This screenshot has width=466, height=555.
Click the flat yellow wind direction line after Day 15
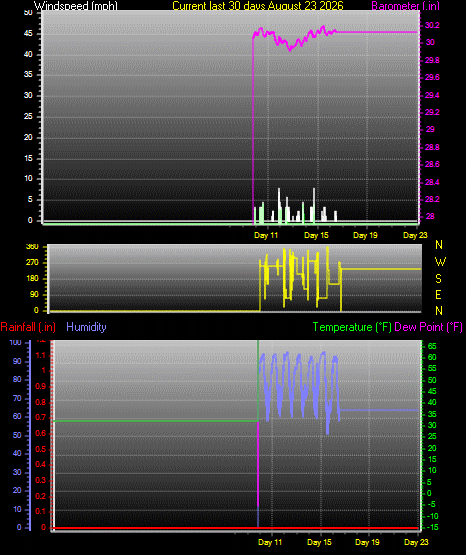381,269
